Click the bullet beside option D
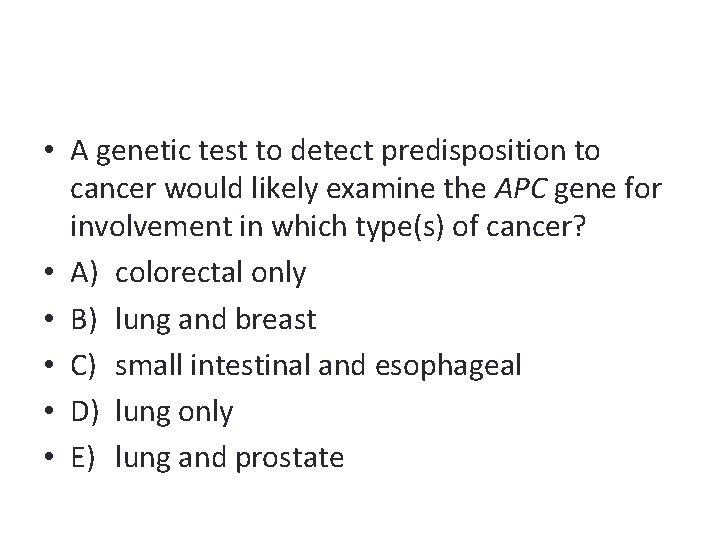The height and width of the screenshot is (540, 720). click(49, 412)
